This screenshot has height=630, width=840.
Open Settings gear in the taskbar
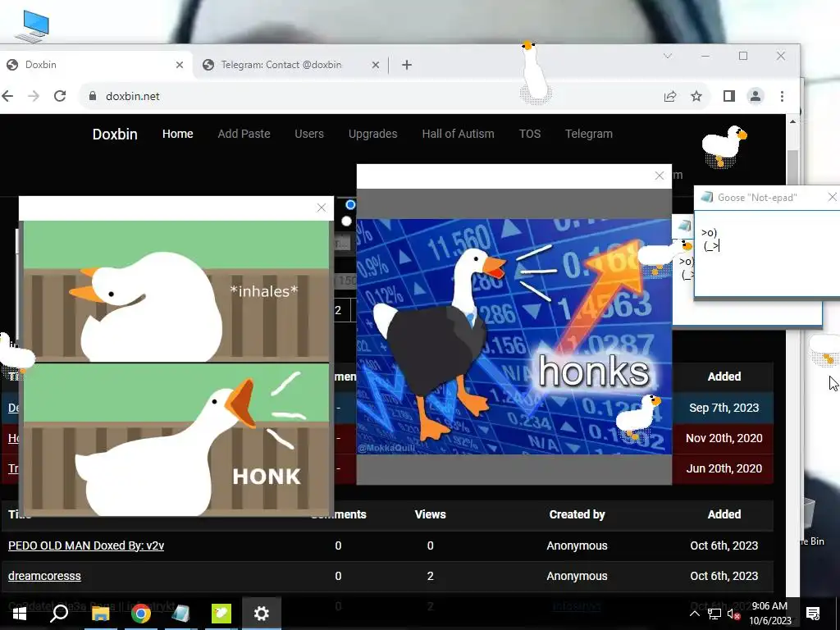262,614
